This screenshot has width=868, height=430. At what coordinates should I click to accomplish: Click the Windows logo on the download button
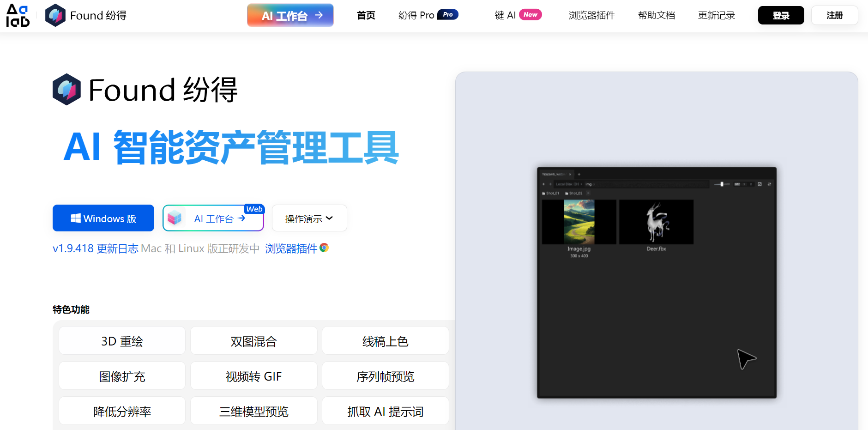(x=76, y=218)
